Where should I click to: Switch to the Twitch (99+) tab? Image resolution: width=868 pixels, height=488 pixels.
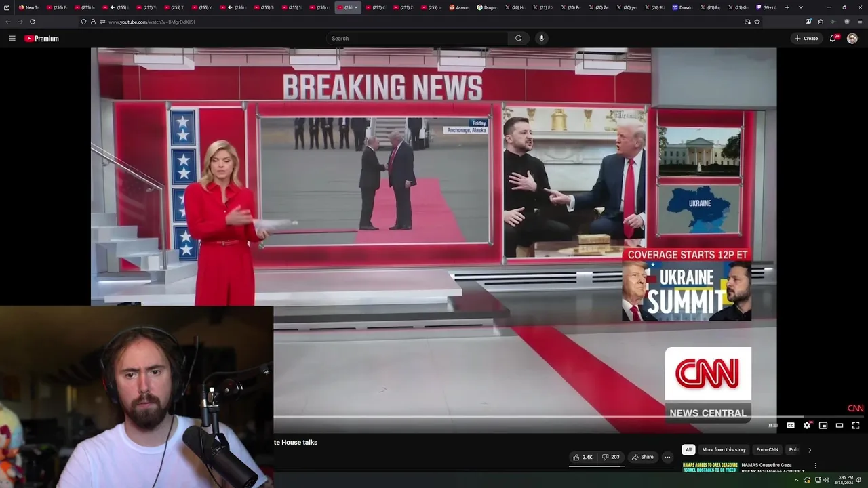766,7
